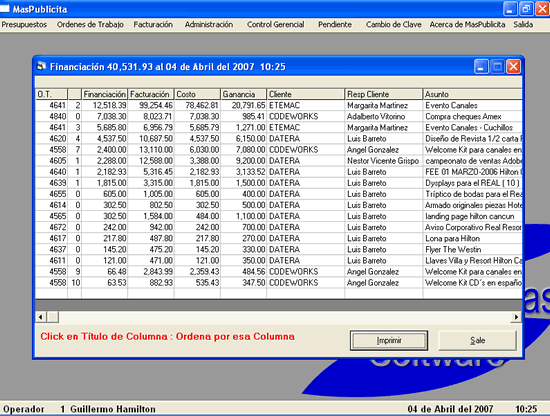This screenshot has height=416, width=550.
Task: Open the Ordenes de Trabajo menu
Action: coord(90,25)
